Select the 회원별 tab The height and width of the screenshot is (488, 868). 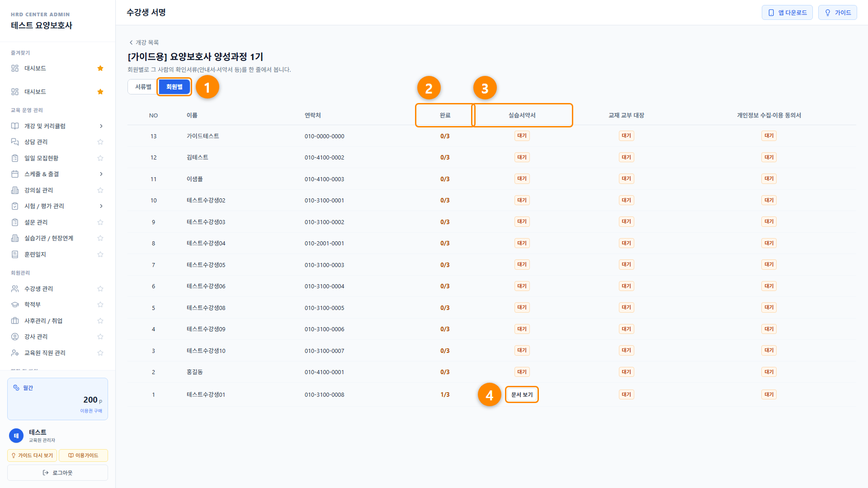(174, 87)
